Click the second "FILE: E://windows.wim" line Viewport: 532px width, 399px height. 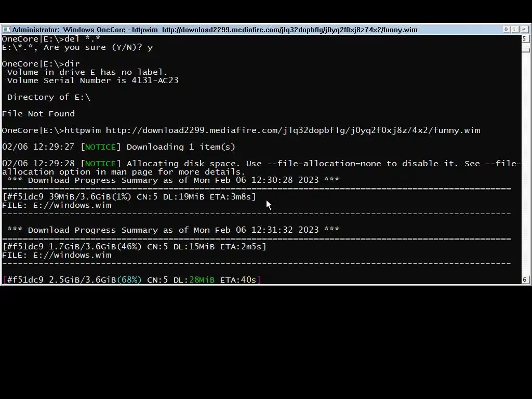click(x=57, y=255)
